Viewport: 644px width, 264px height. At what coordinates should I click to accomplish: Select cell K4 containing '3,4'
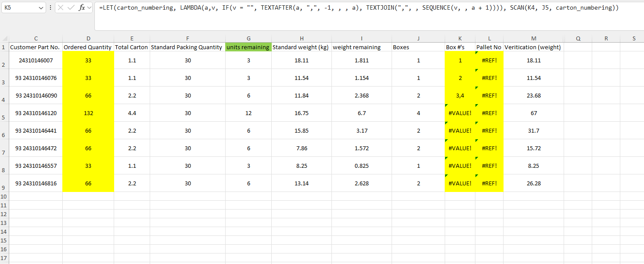[x=460, y=95]
